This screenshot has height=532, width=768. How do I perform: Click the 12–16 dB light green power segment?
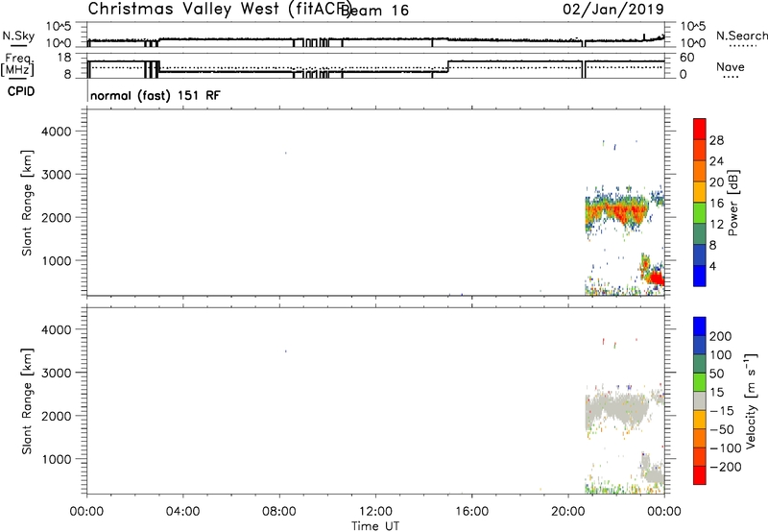pyautogui.click(x=700, y=212)
